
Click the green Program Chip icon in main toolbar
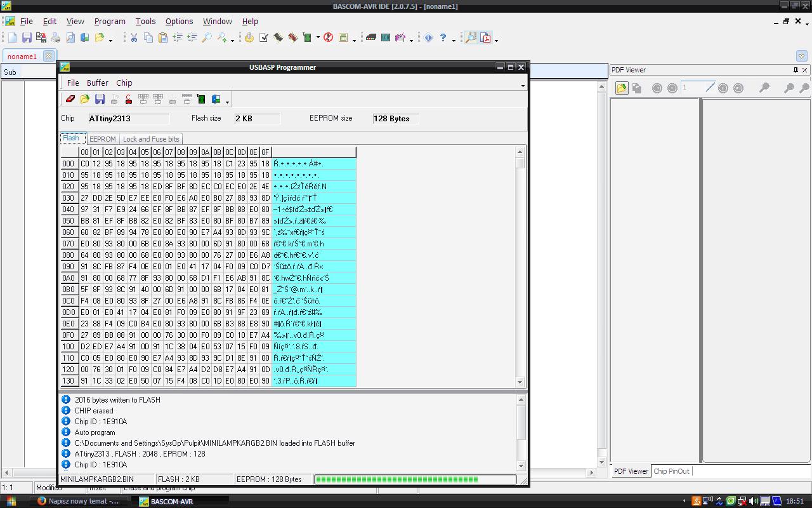(x=307, y=38)
